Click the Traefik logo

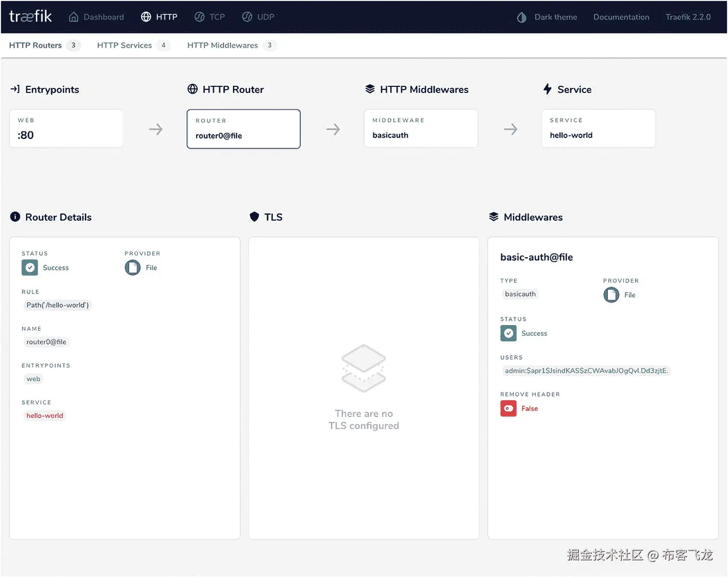[30, 16]
